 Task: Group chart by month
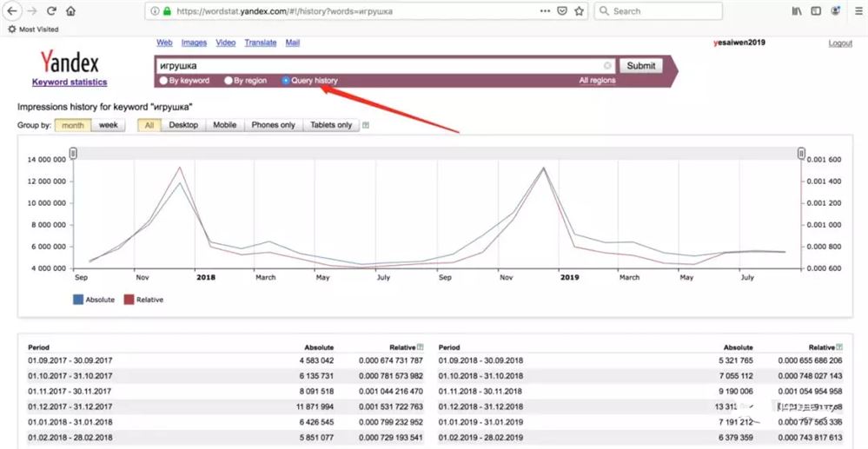coord(72,125)
